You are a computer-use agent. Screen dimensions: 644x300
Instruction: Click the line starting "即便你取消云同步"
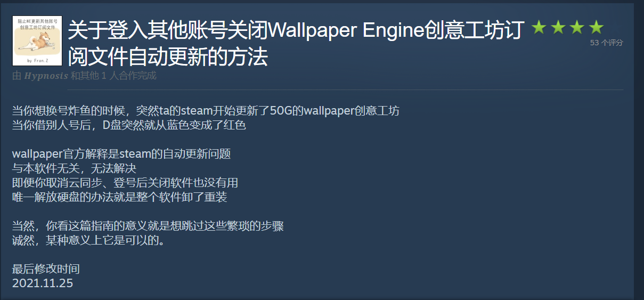(x=125, y=183)
